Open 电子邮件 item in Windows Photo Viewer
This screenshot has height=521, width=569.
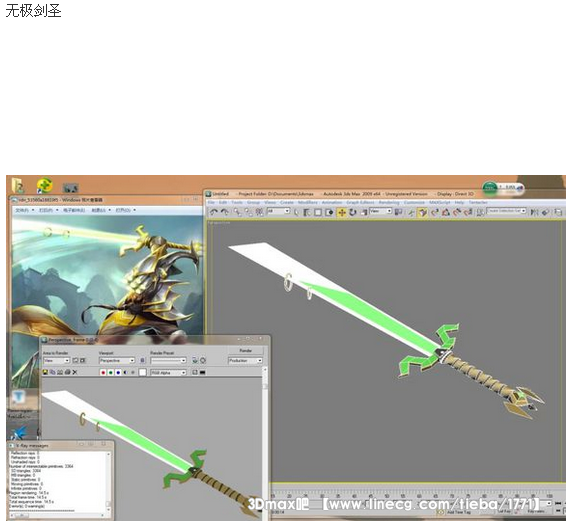pos(74,210)
